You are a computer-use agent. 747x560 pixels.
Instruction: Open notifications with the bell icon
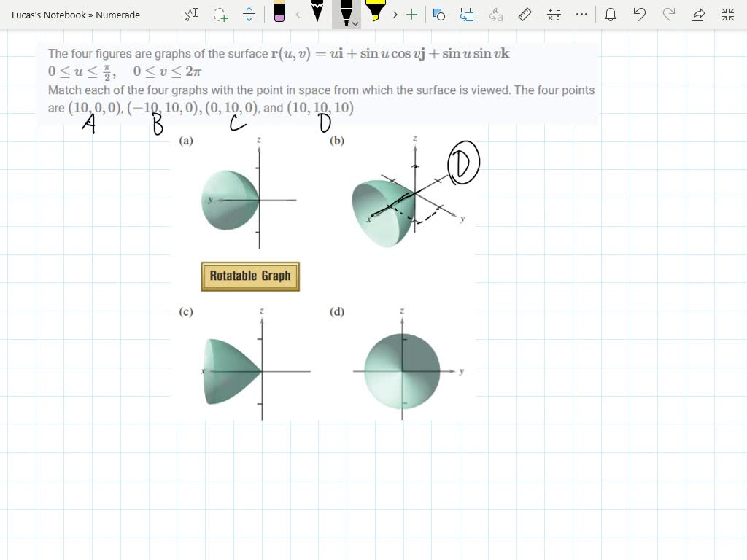point(611,15)
